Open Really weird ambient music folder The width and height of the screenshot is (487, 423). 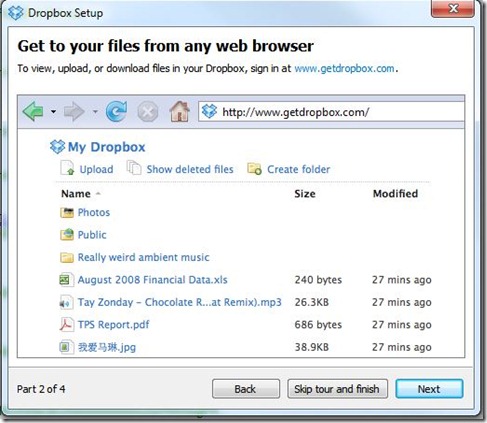point(143,257)
